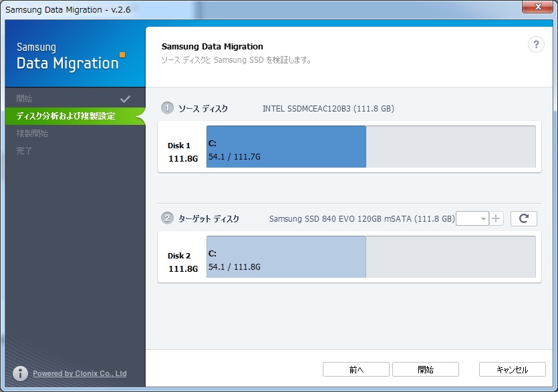The width and height of the screenshot is (558, 392).
Task: Click the plus add partition button
Action: click(496, 218)
